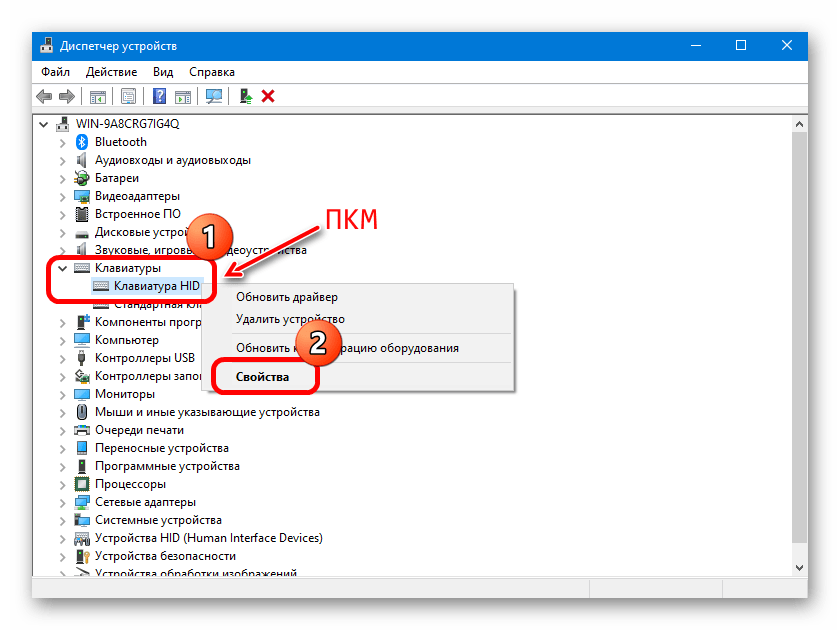This screenshot has height=630, width=840.
Task: Click the Батареи battery icon
Action: click(81, 178)
